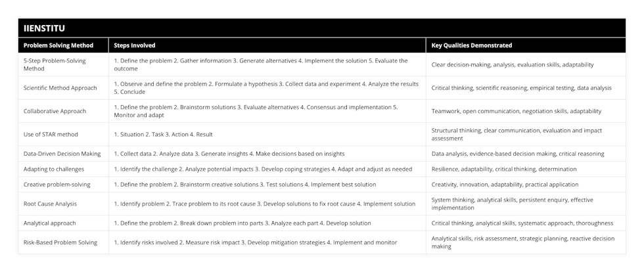Click the steps starting with Identify risks involved
The width and height of the screenshot is (644, 272).
pos(267,242)
